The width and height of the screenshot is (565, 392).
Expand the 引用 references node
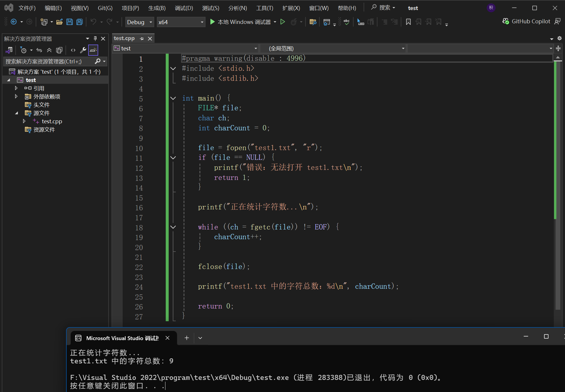[16, 88]
